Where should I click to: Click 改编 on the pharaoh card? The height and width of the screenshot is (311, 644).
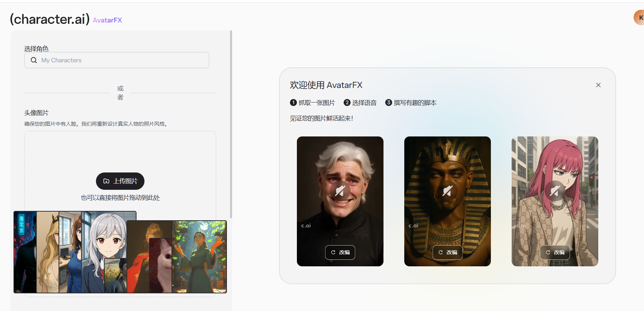pyautogui.click(x=447, y=252)
